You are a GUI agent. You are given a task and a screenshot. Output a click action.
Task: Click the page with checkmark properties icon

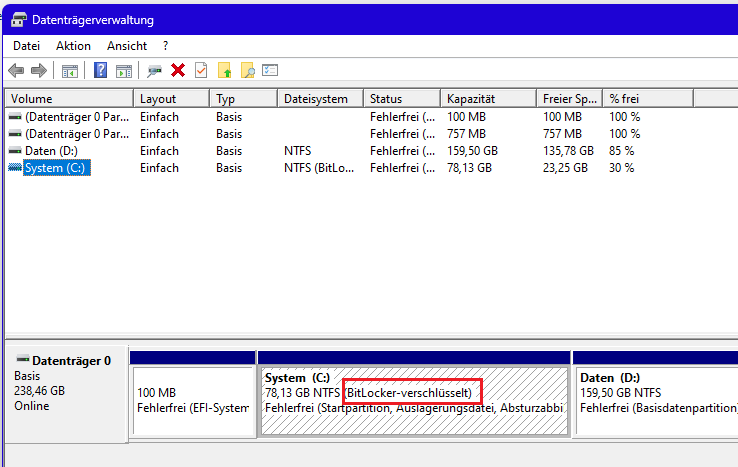pos(201,70)
